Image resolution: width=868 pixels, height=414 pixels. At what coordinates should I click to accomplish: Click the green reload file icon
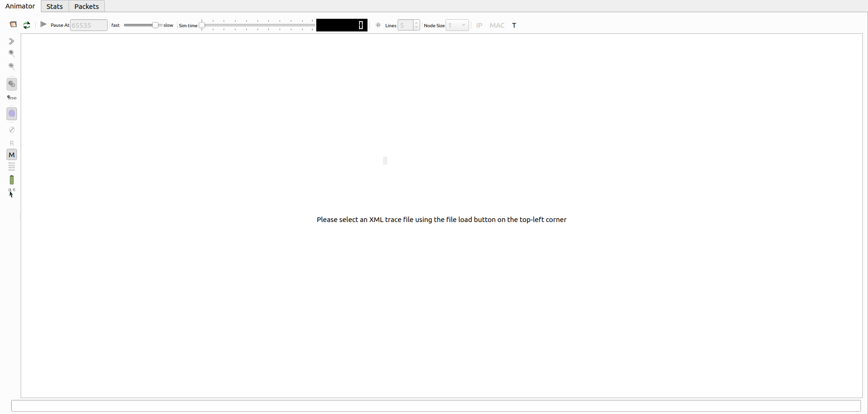coord(27,25)
